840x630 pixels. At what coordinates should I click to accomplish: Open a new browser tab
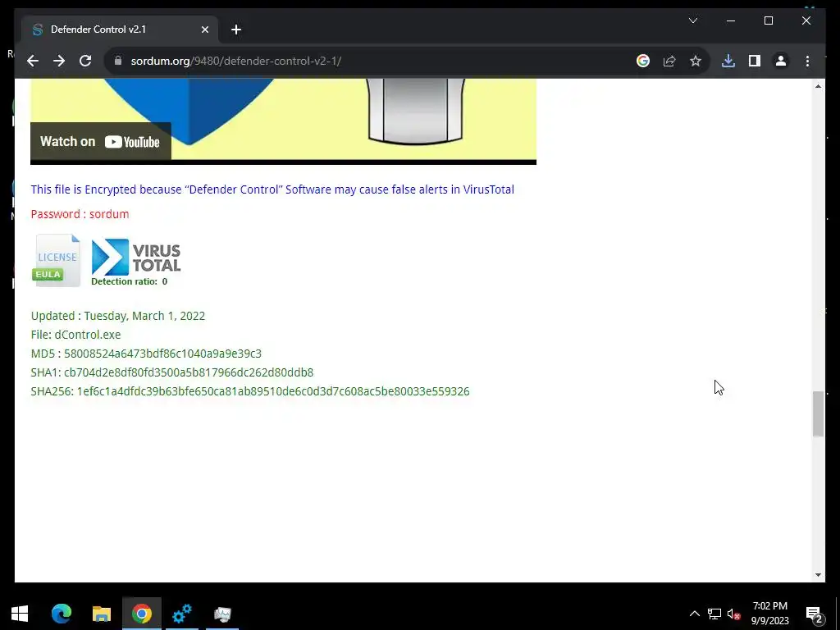pos(235,30)
